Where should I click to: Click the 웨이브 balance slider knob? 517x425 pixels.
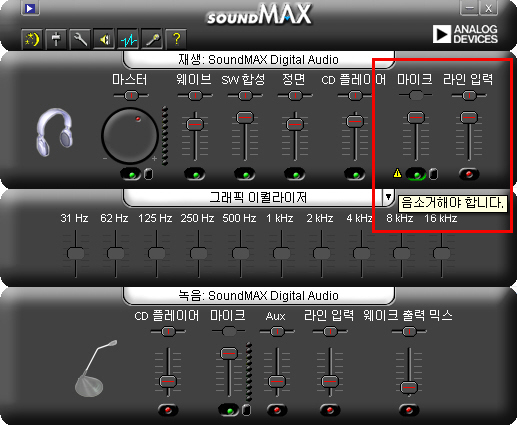(x=195, y=96)
